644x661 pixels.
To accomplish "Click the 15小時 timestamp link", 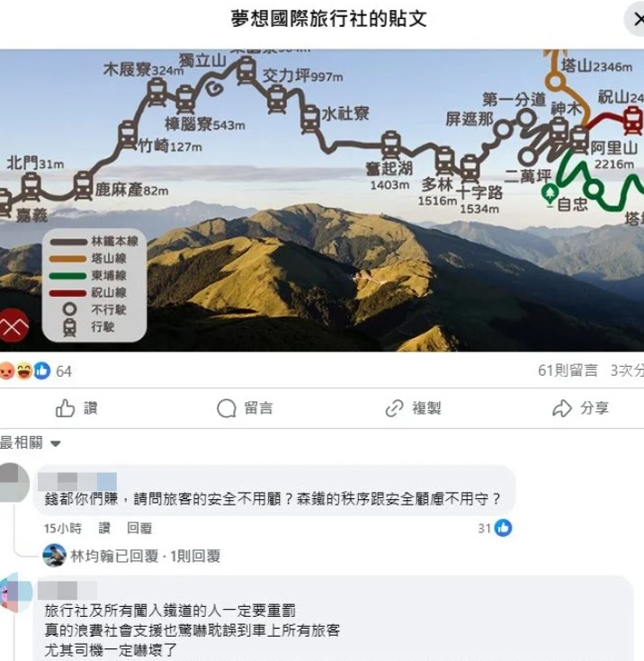I will (x=63, y=528).
